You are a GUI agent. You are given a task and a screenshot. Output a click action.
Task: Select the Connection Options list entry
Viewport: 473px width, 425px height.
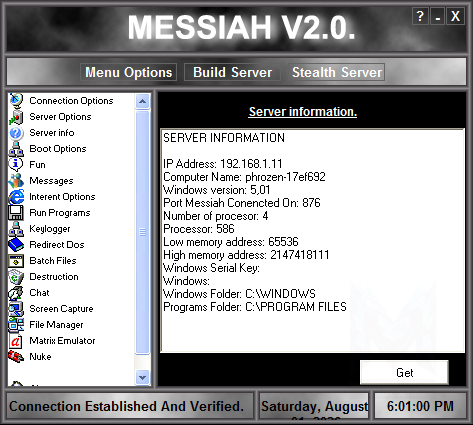click(71, 101)
